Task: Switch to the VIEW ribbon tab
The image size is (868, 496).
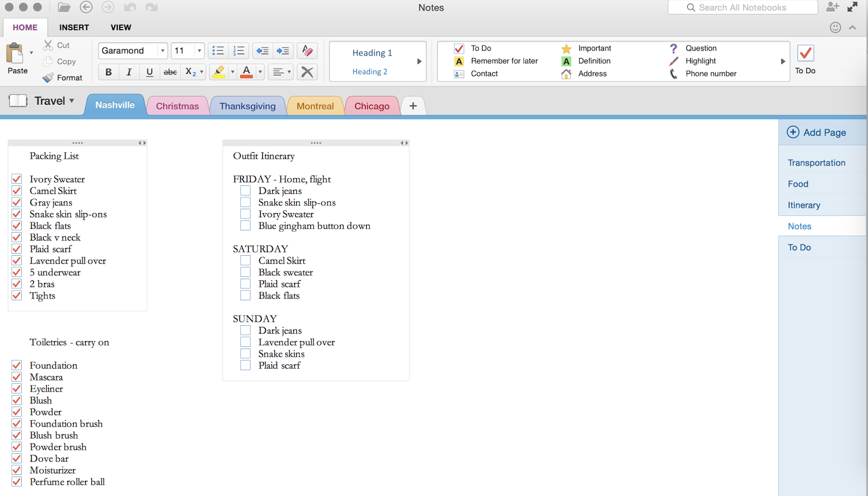Action: [x=121, y=27]
